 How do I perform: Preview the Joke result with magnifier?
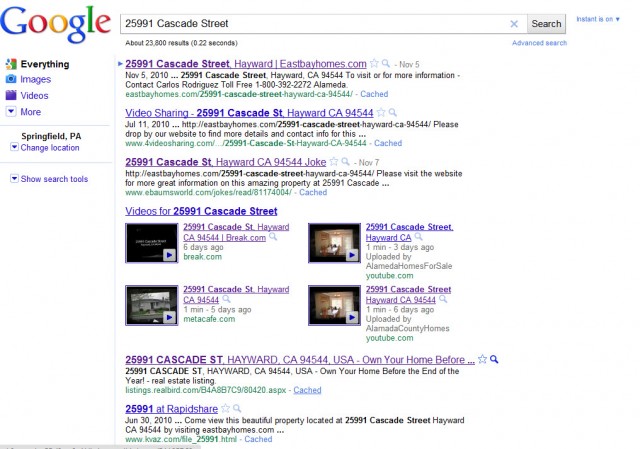click(345, 162)
